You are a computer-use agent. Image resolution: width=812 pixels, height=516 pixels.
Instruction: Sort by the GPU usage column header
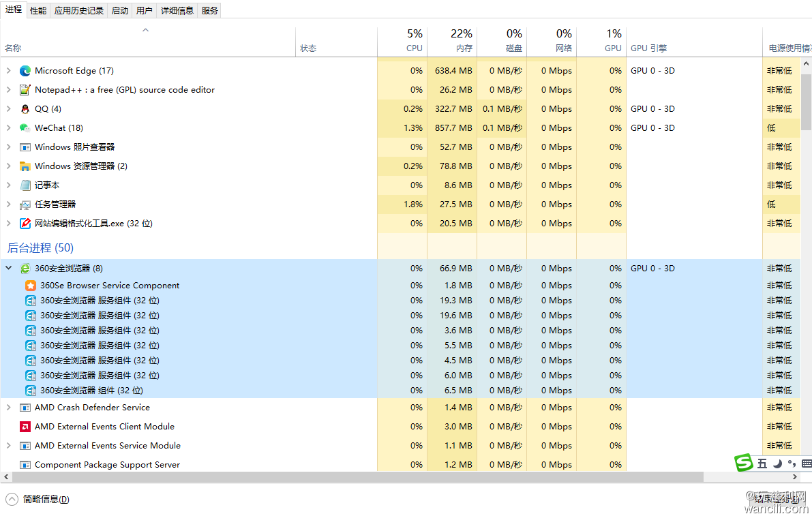[601, 42]
